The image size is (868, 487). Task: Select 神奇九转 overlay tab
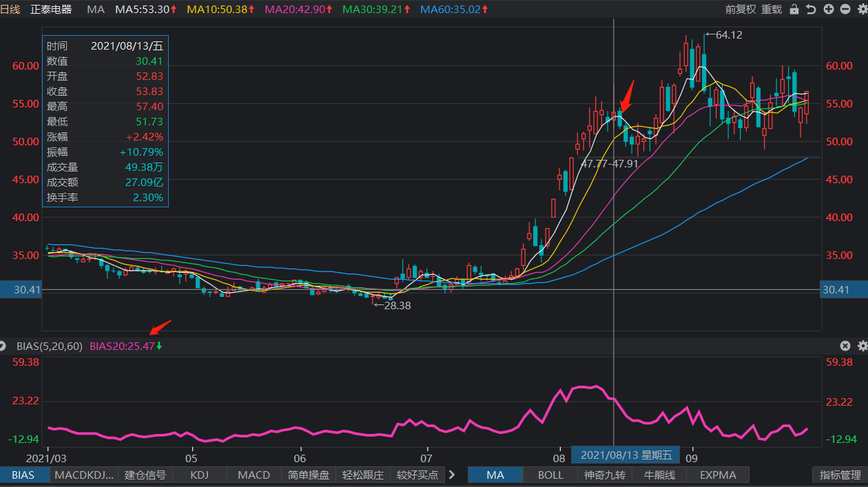point(605,475)
